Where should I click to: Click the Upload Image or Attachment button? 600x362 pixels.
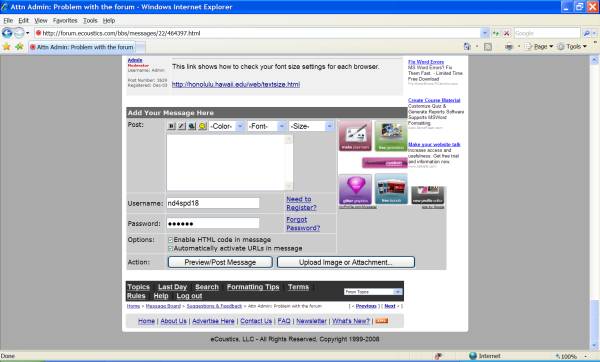tap(346, 262)
